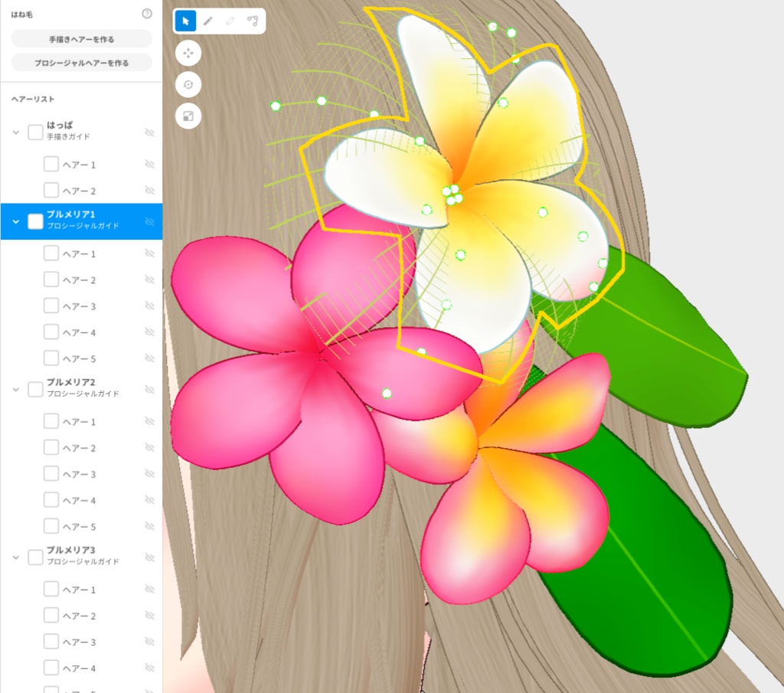Image resolution: width=784 pixels, height=693 pixels.
Task: Click the rotate gizmo icon
Action: point(188,84)
